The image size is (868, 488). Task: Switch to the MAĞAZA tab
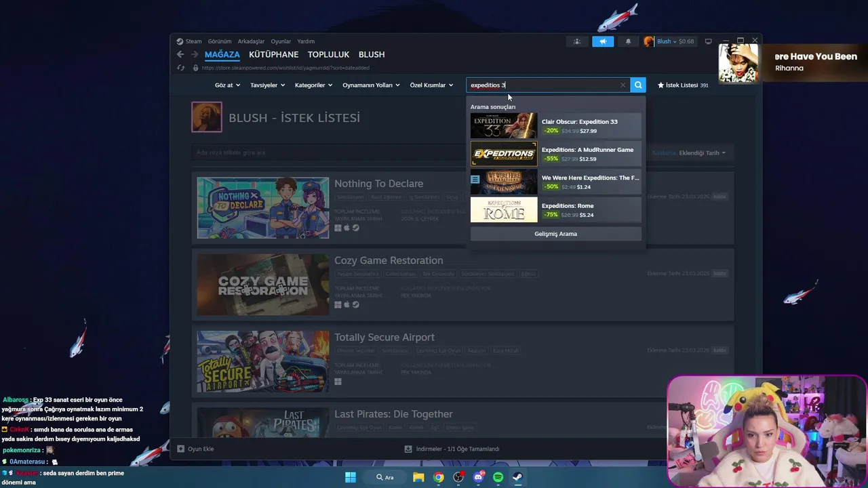(x=222, y=54)
